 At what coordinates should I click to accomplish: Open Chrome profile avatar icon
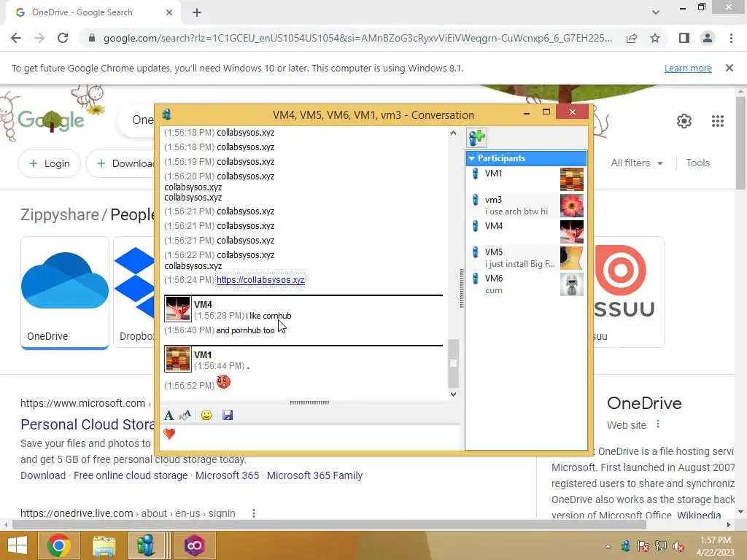coord(708,38)
